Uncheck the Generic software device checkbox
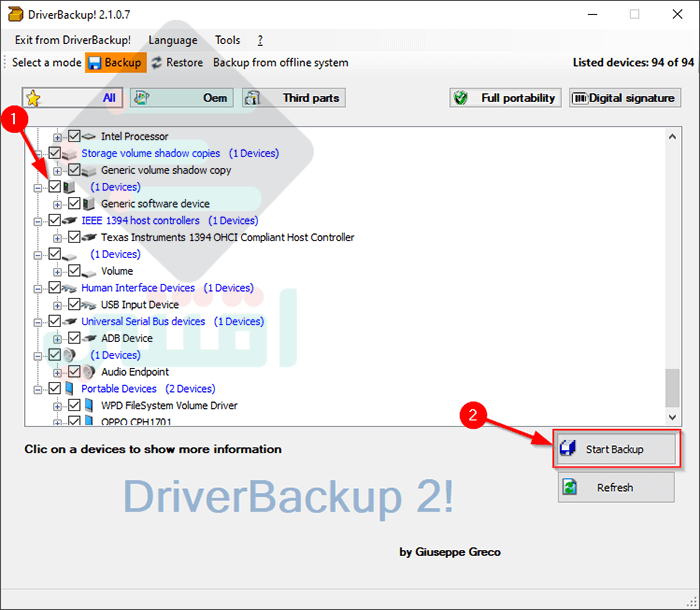The width and height of the screenshot is (700, 610). (x=74, y=203)
